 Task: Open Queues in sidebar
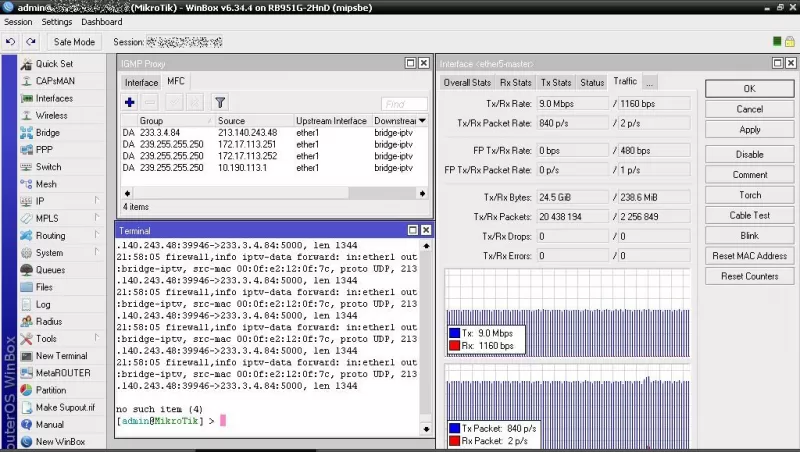coord(50,270)
